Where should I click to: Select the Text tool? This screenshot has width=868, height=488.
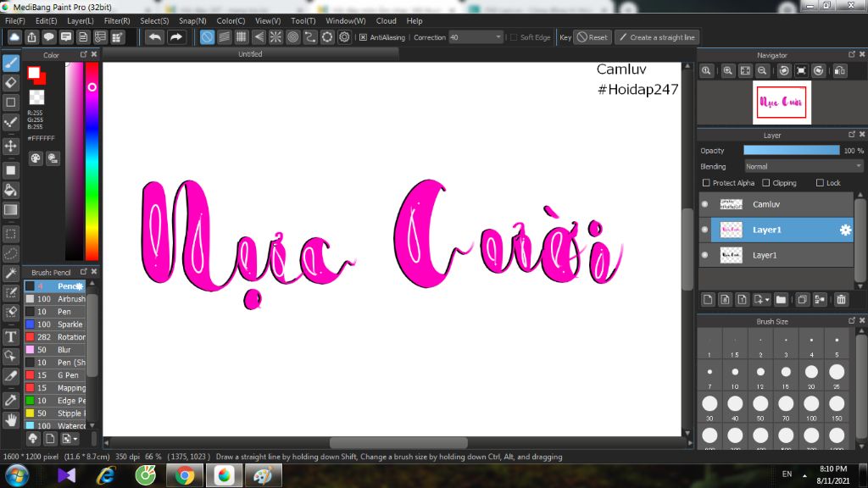10,336
